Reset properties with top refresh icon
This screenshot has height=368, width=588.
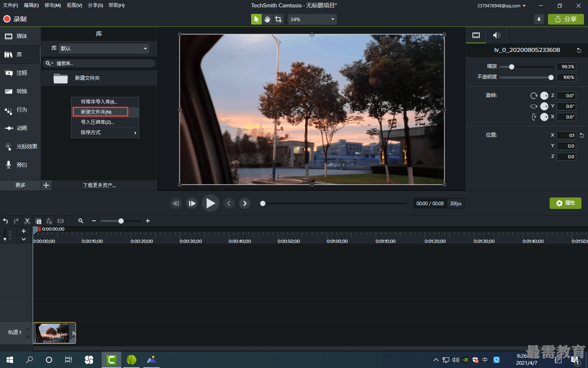(579, 50)
